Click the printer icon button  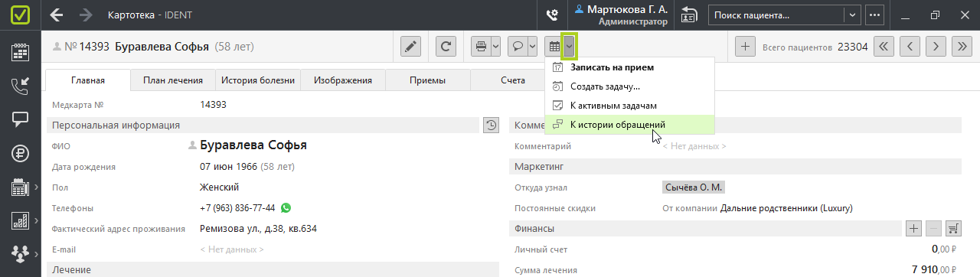pos(481,47)
